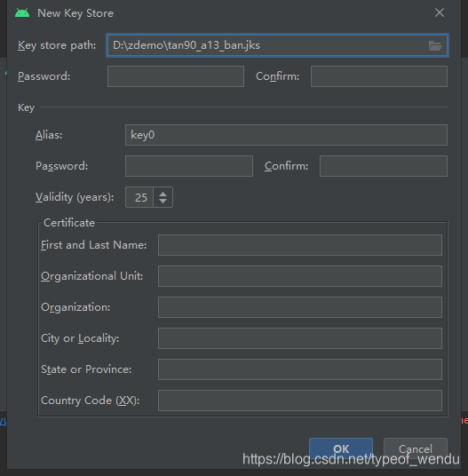Click the 'Certificate' group title
This screenshot has width=468, height=476.
pos(69,223)
